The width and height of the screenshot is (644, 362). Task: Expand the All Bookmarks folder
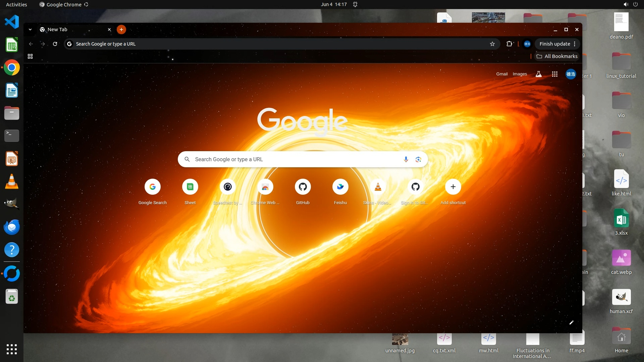click(557, 56)
